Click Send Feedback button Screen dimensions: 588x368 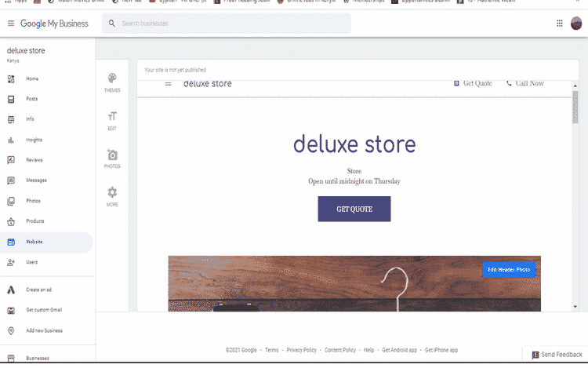557,355
